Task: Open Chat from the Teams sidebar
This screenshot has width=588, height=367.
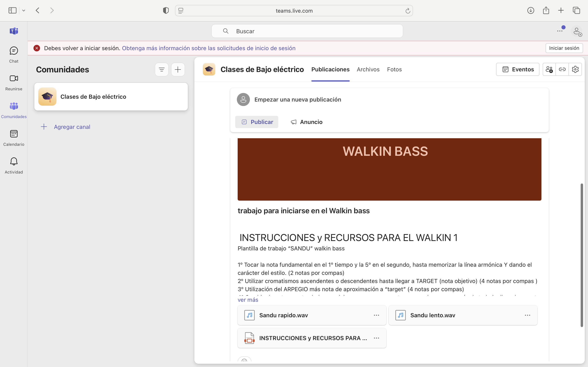Action: (x=14, y=54)
